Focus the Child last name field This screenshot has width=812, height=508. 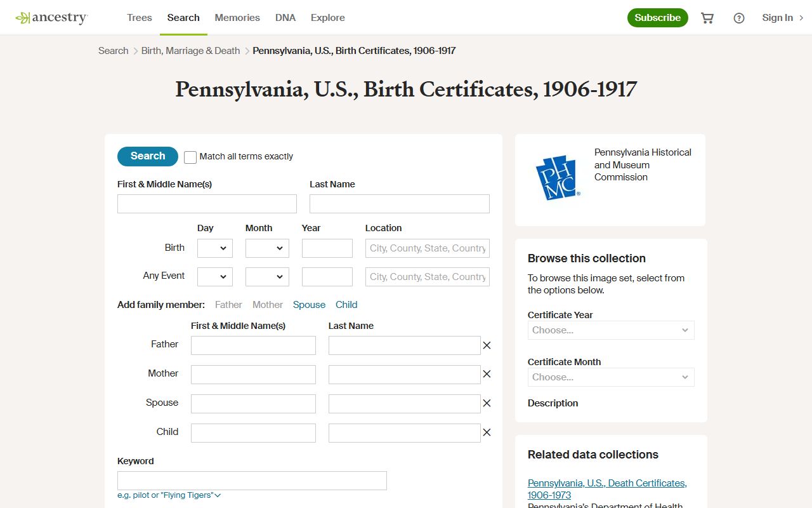404,433
